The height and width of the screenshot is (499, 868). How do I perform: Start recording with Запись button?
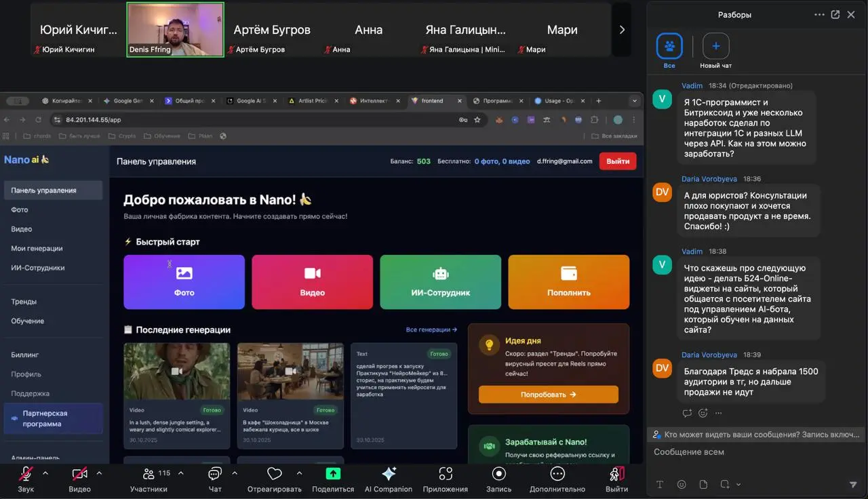(x=499, y=479)
